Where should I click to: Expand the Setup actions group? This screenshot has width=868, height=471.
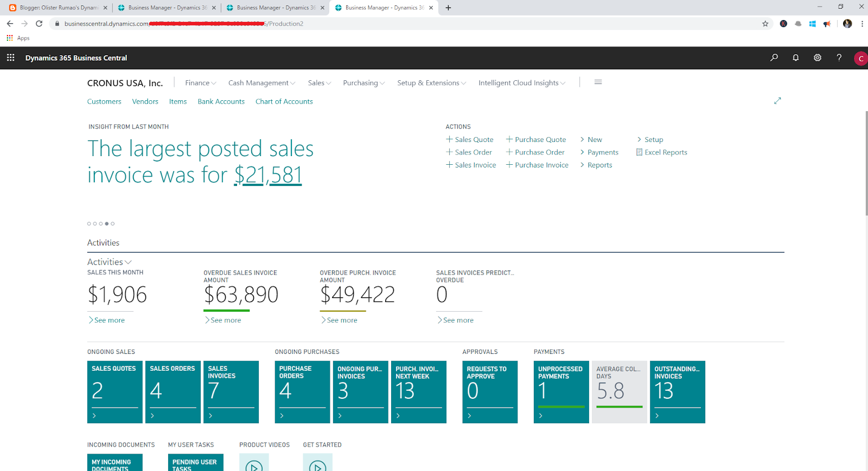(650, 139)
